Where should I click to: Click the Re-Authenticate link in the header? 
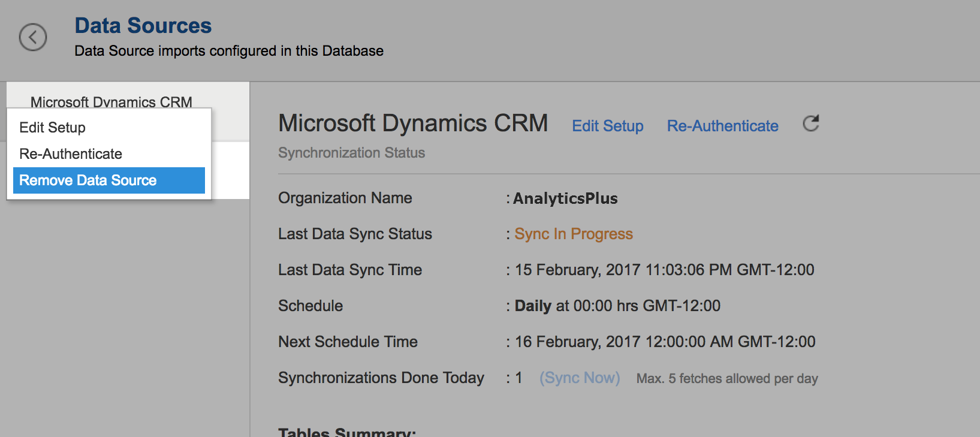pos(722,126)
